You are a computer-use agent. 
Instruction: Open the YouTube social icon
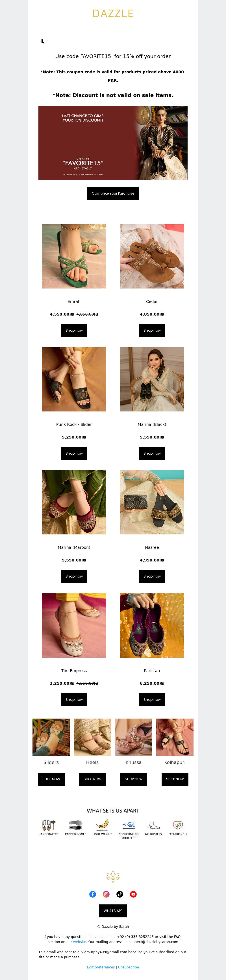[x=133, y=894]
